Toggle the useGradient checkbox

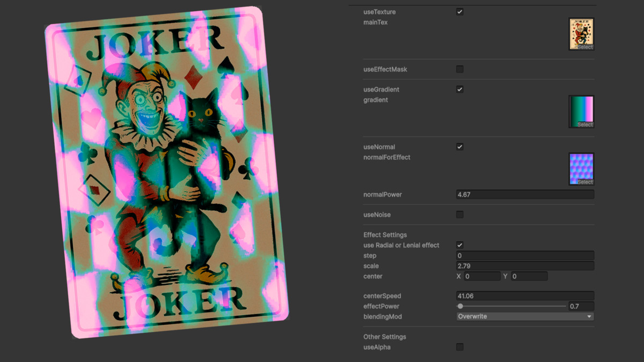(460, 90)
